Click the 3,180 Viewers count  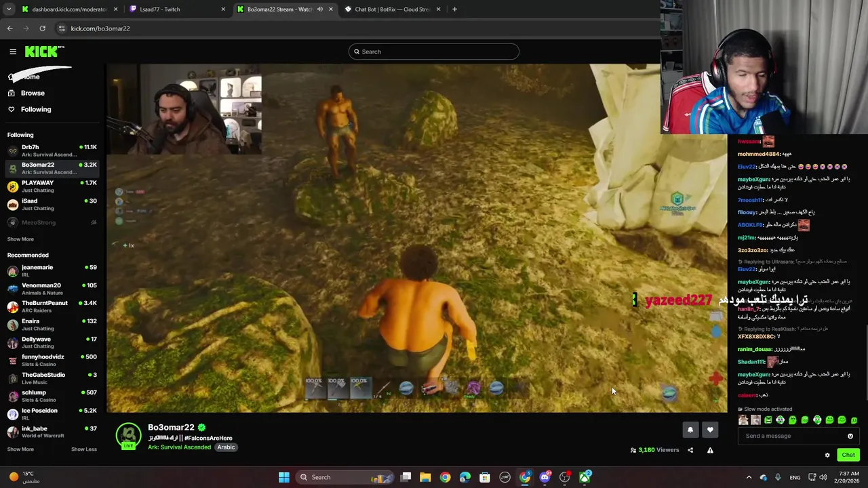click(654, 450)
